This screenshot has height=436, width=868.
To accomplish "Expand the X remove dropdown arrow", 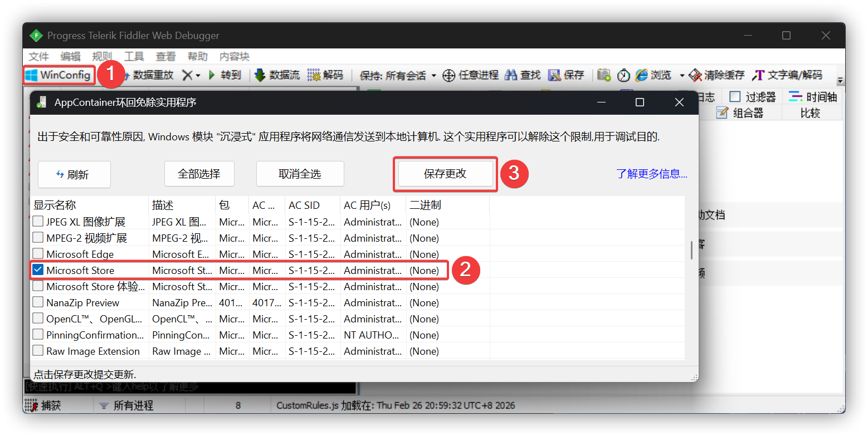I will [198, 76].
